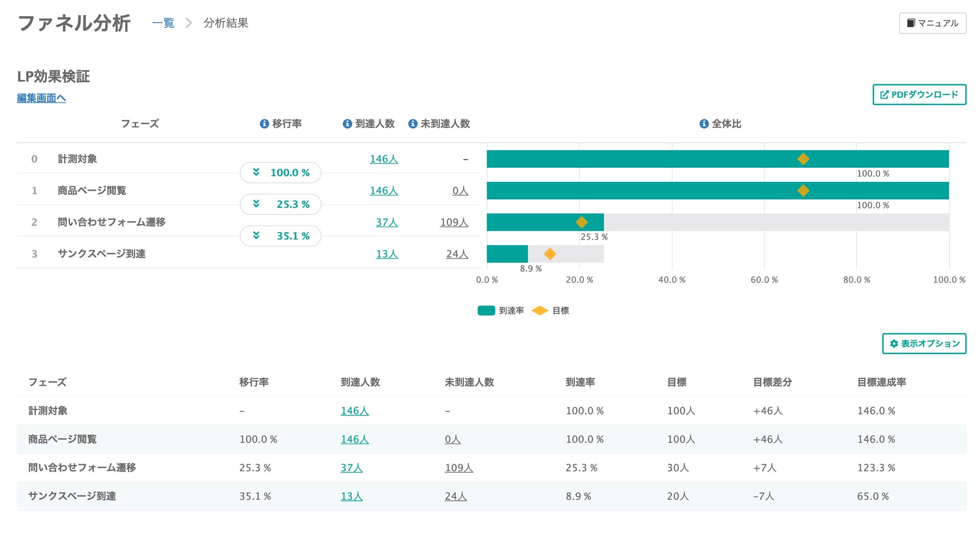The height and width of the screenshot is (543, 980).
Task: Select 分析結果 breadcrumb item
Action: pyautogui.click(x=226, y=23)
